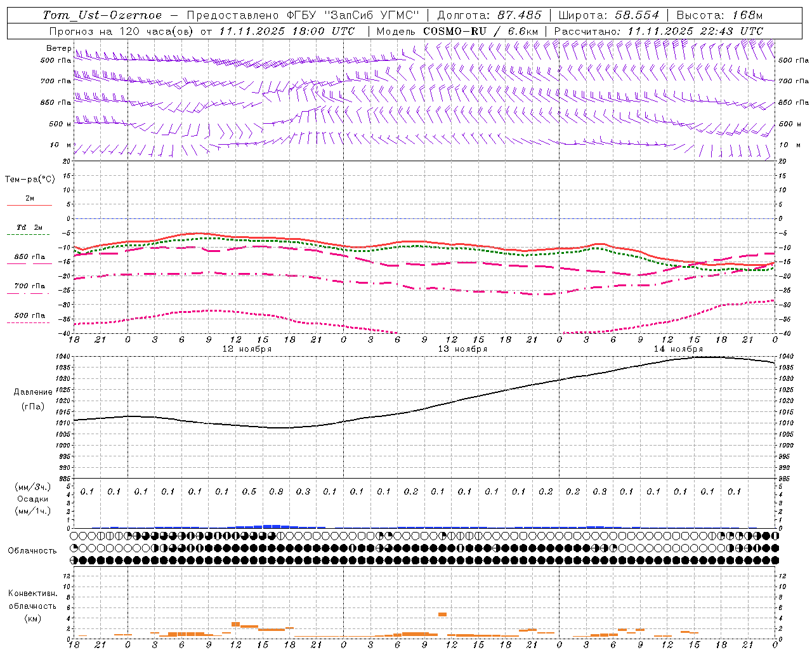Image resolution: width=812 pixels, height=650 pixels.
Task: Click the red line sample under 2м legend
Action: [29, 205]
